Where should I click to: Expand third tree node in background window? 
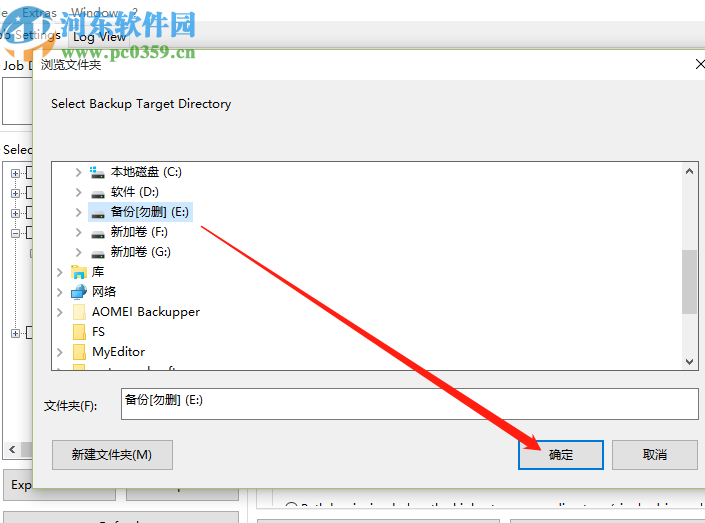click(16, 213)
